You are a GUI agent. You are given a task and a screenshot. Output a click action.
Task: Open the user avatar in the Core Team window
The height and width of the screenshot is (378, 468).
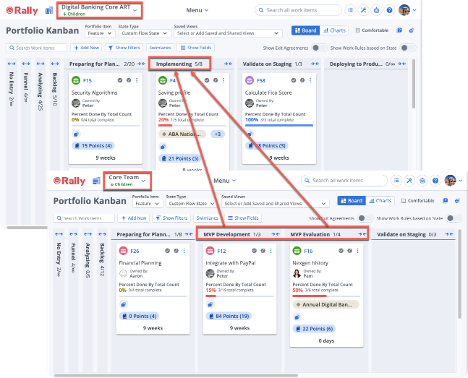point(450,180)
